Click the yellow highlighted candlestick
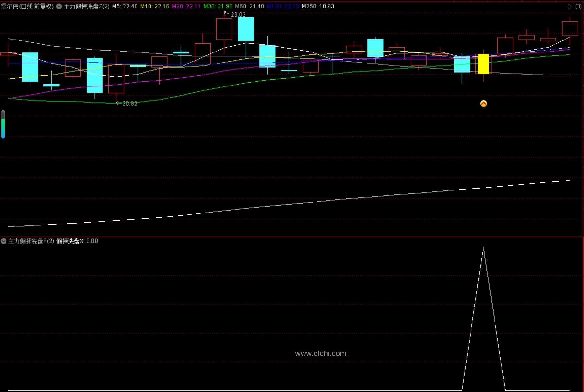This screenshot has width=584, height=392. [x=483, y=64]
